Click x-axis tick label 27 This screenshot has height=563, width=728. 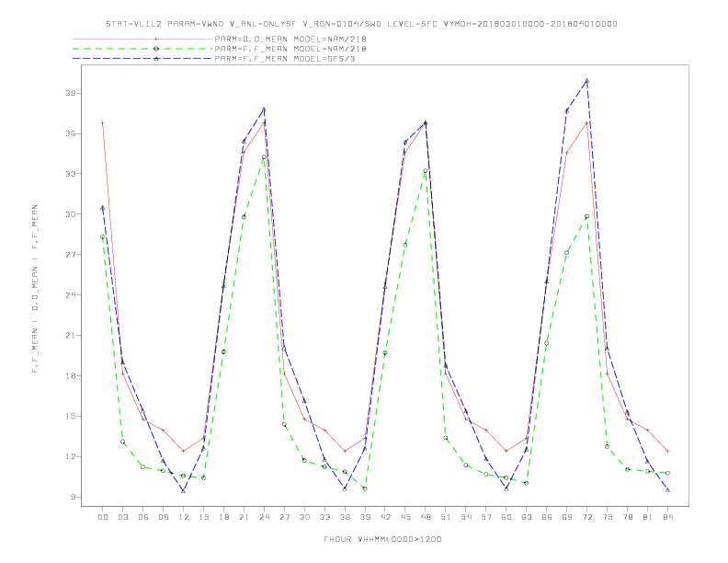[284, 517]
